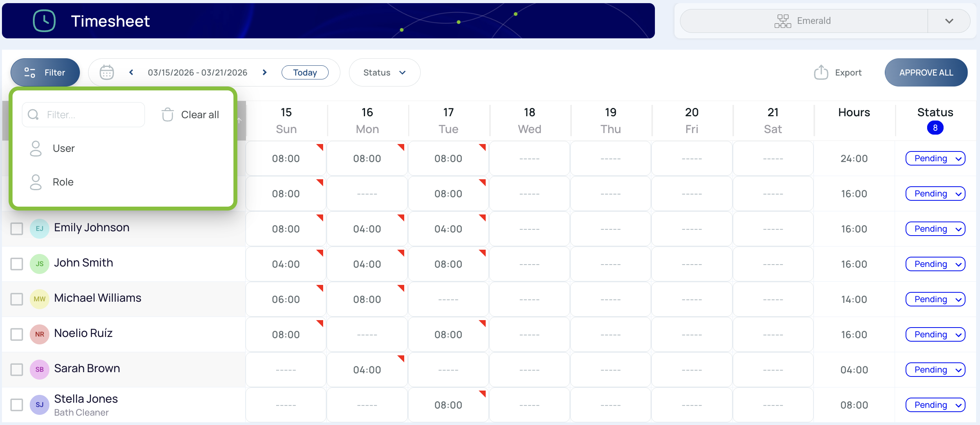Click the blue status count badge 8
This screenshot has height=425, width=980.
935,128
